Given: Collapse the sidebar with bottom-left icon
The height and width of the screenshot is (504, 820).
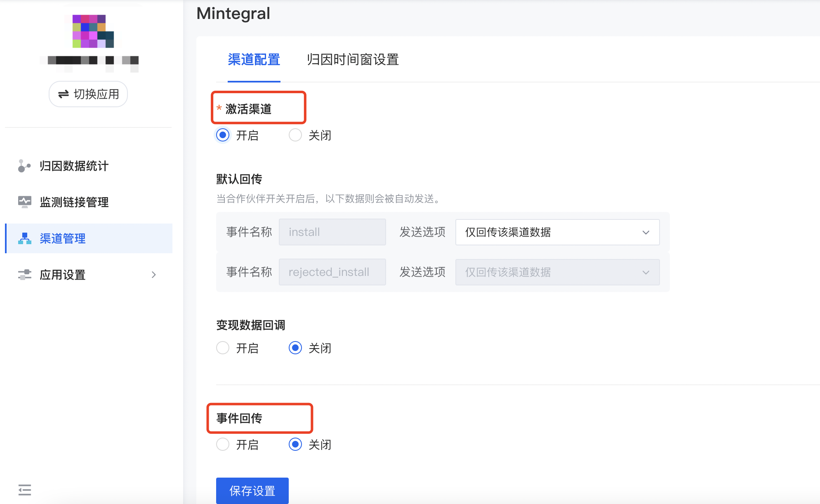Looking at the screenshot, I should [x=24, y=490].
